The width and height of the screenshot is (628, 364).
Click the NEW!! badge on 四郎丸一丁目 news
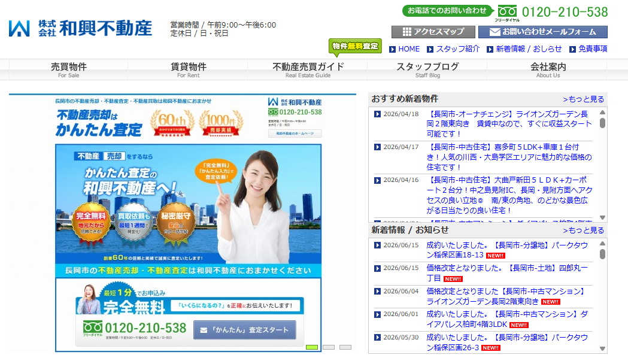pyautogui.click(x=453, y=279)
